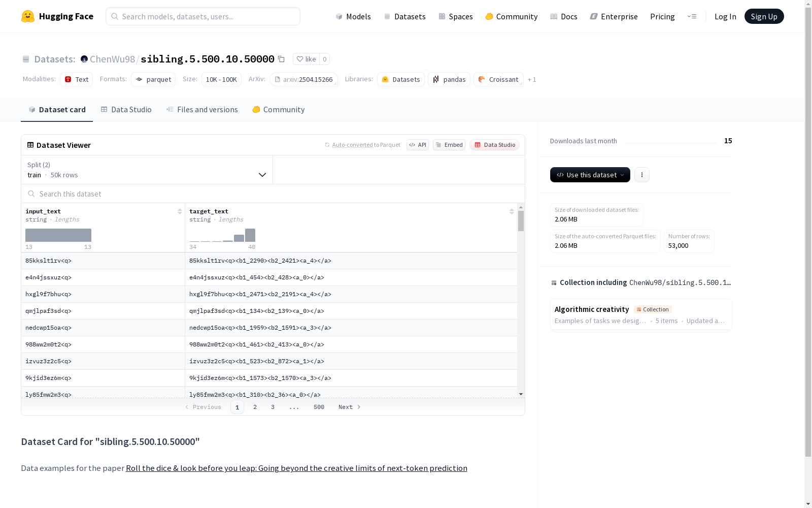Open the navigation more-options menu icon
812x508 pixels.
click(692, 16)
